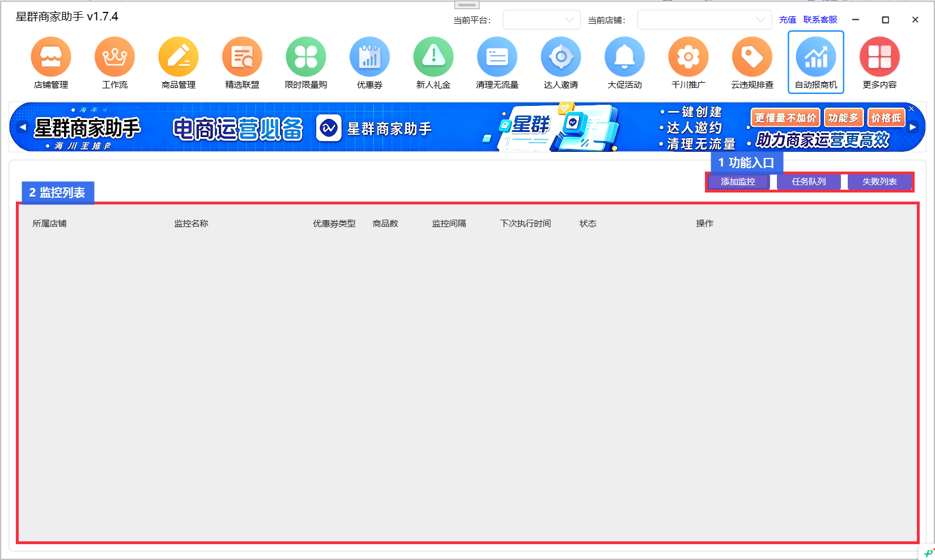Screen dimensions: 935x560
Task: Open the 精选联盟 icon
Action: 242,57
